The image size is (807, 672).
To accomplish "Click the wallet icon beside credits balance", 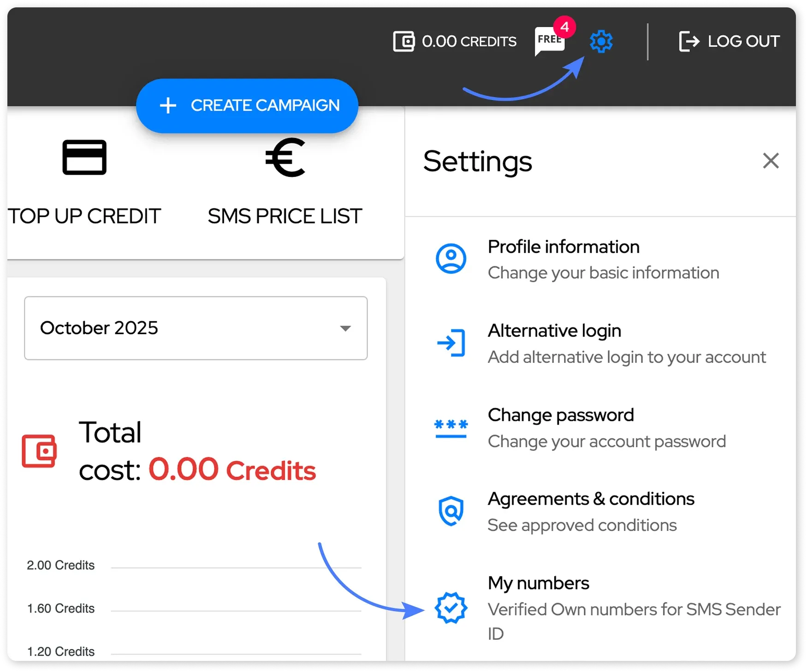I will click(x=403, y=41).
